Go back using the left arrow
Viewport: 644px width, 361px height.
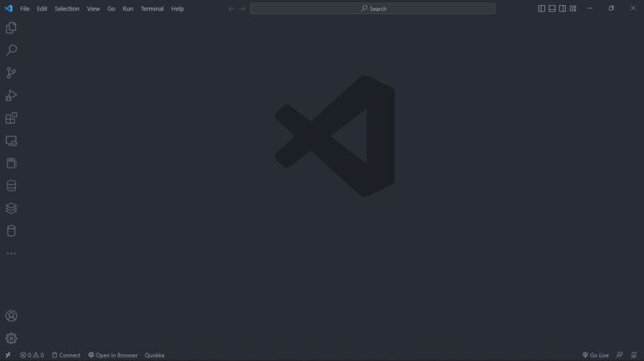(231, 8)
